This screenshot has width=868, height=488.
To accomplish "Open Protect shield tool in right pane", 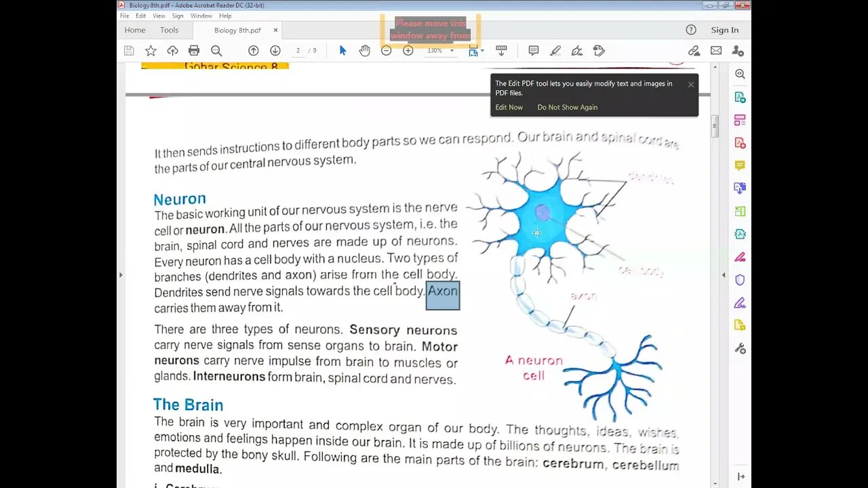I will (740, 280).
